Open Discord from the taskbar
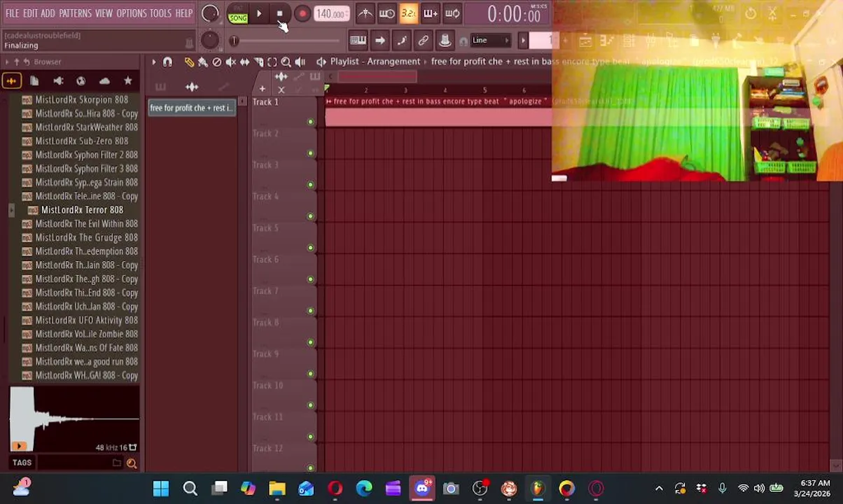The height and width of the screenshot is (504, 843). point(422,489)
